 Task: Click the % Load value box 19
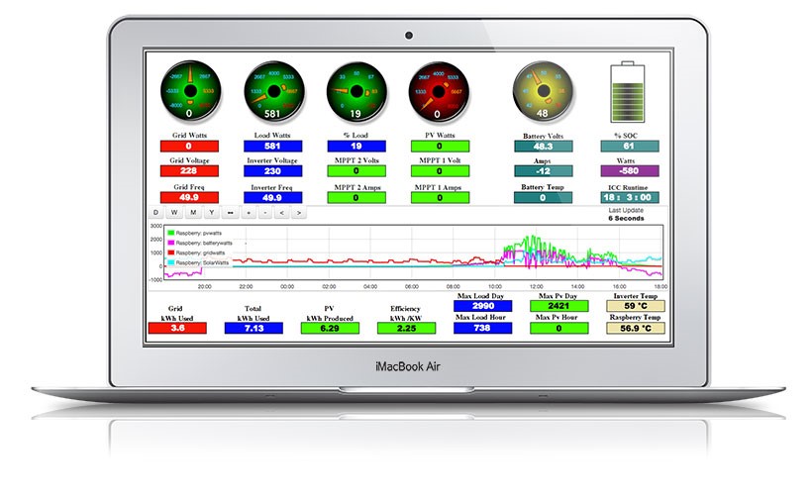pyautogui.click(x=356, y=147)
